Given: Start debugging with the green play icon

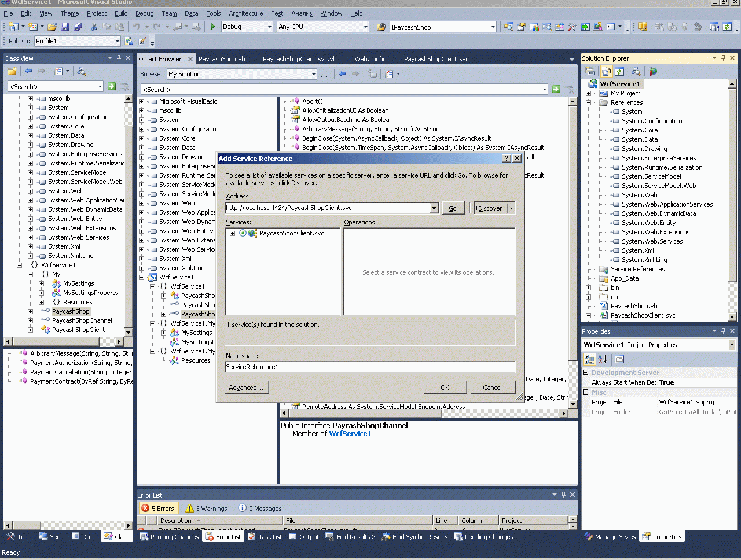Looking at the screenshot, I should pos(213,27).
